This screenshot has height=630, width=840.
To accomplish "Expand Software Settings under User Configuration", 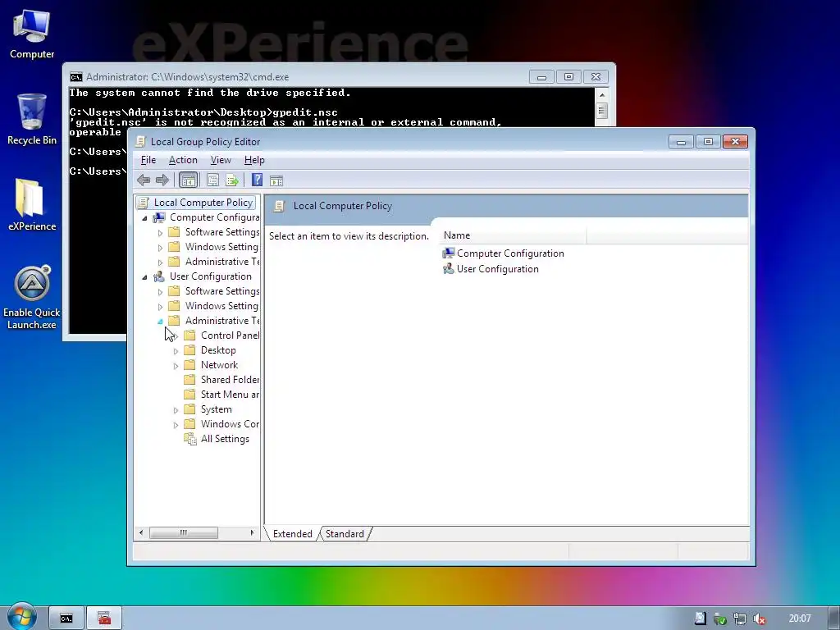I will pos(160,292).
